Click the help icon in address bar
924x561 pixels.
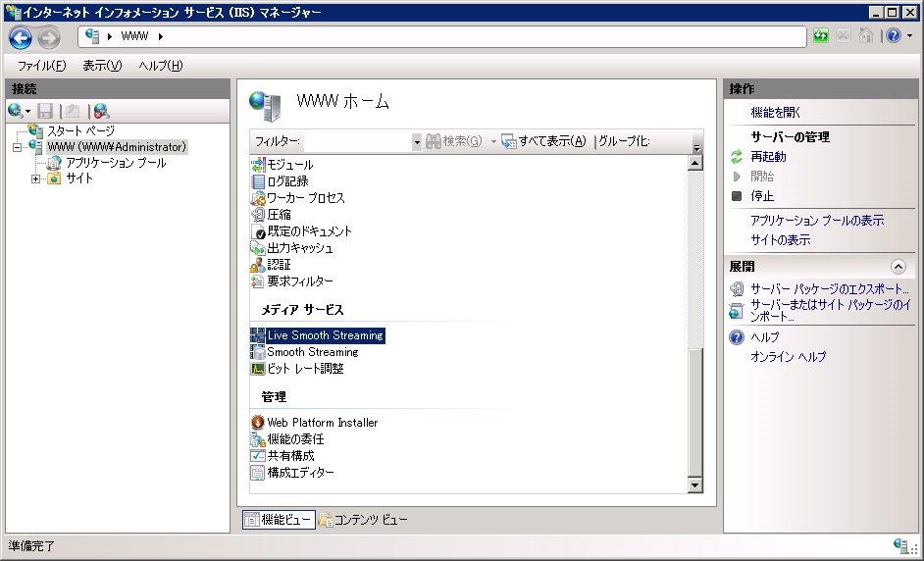point(893,36)
